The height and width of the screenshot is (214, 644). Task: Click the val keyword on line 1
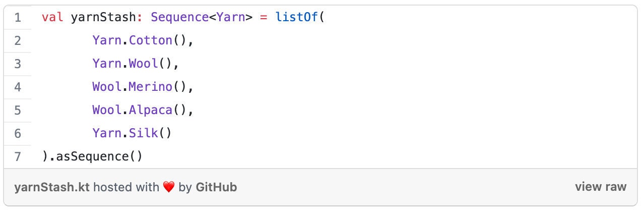(51, 18)
